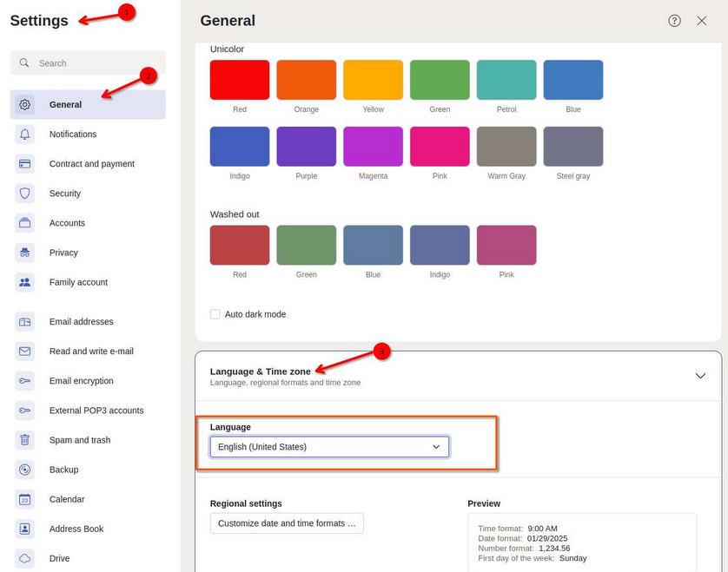Open Family account people icon
Screen dimensions: 728x572
coord(25,282)
